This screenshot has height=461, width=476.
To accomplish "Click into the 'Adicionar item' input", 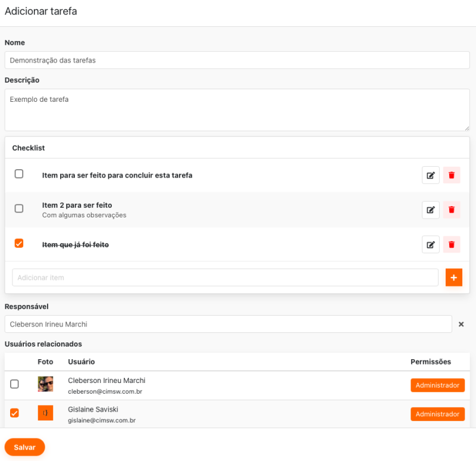I will tap(225, 278).
